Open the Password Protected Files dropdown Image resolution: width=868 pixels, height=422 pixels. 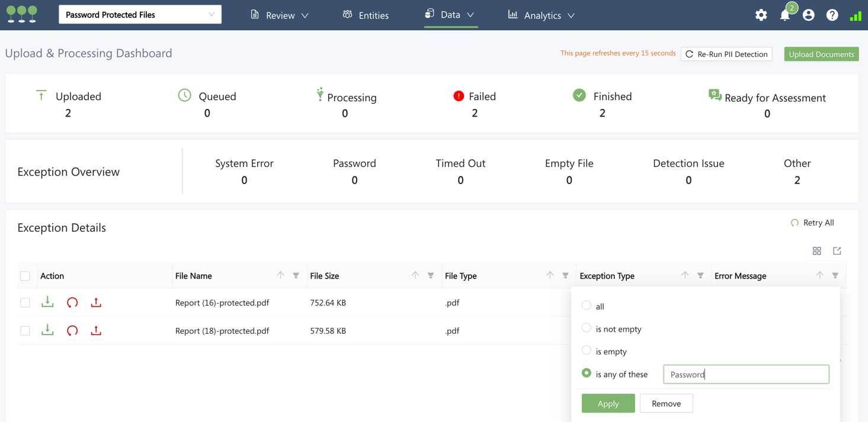coord(140,15)
